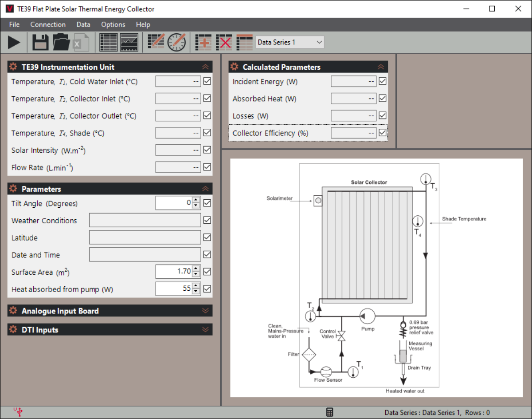This screenshot has width=532, height=419.
Task: Open the data table view icon
Action: coord(108,43)
